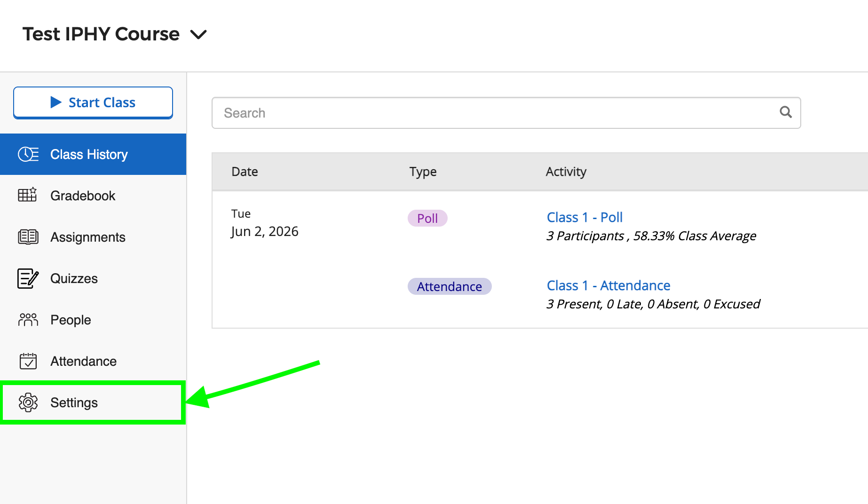868x504 pixels.
Task: Open the Class 1 - Poll link
Action: [x=584, y=217]
